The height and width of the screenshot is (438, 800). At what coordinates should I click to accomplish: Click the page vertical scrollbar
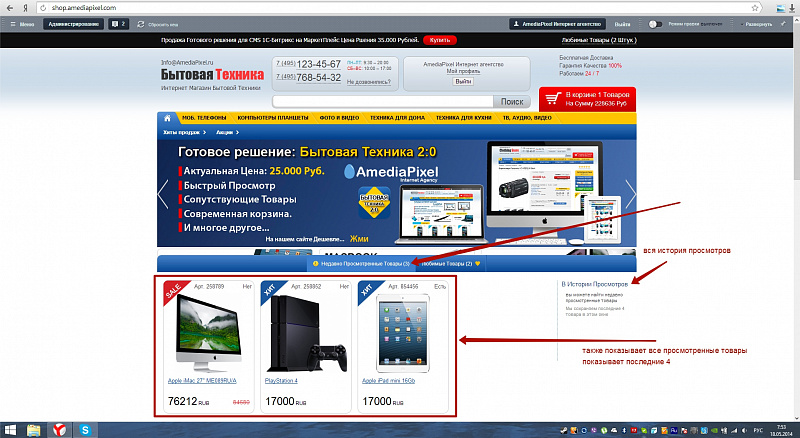click(795, 102)
